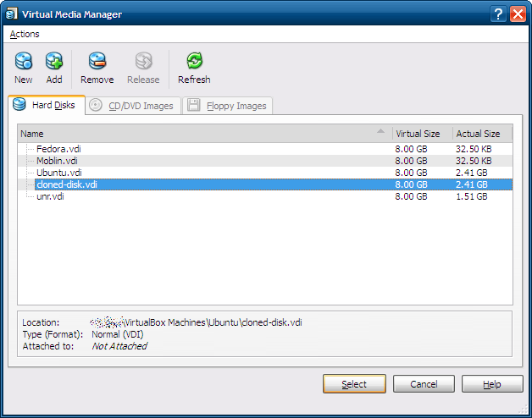This screenshot has height=418, width=532.
Task: Click the Release disk toolbar icon
Action: coord(143,62)
